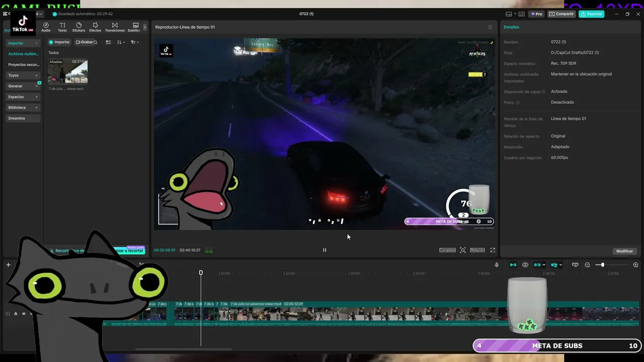Image resolution: width=644 pixels, height=362 pixels.
Task: Adjust the timeline zoom slider handle
Action: pos(602,265)
